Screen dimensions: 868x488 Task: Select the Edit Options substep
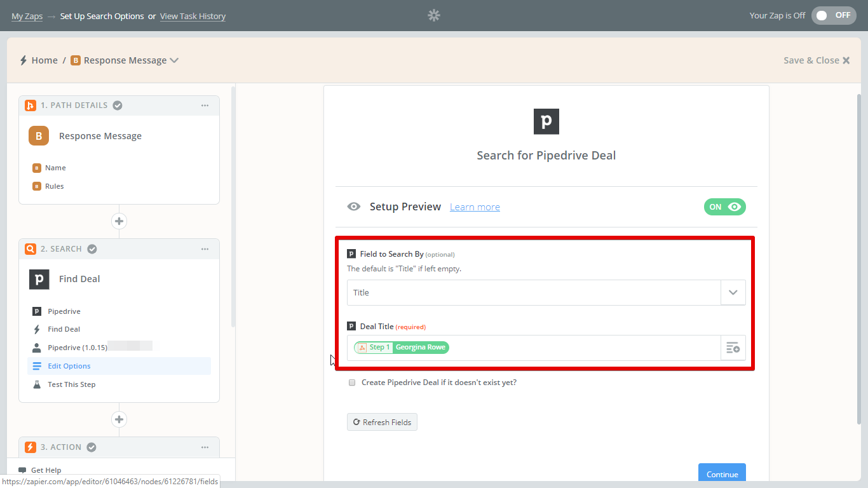pyautogui.click(x=119, y=366)
